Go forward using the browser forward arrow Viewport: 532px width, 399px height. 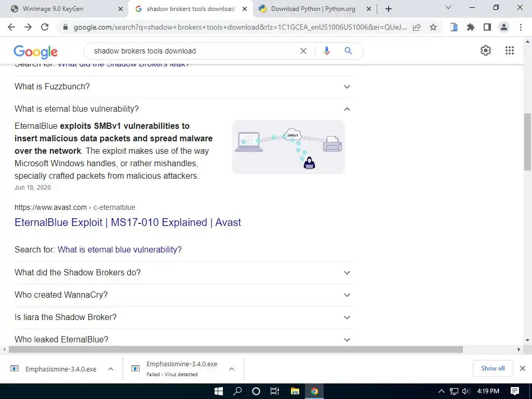[28, 27]
